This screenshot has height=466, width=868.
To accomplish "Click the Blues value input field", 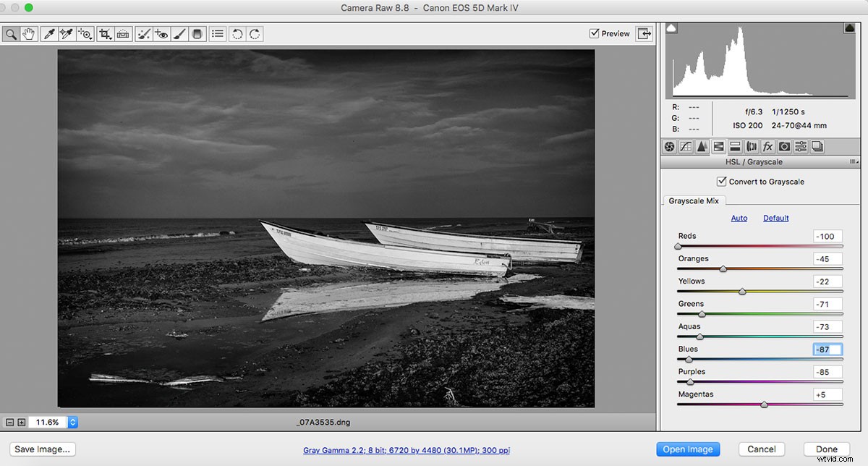I will (x=826, y=349).
